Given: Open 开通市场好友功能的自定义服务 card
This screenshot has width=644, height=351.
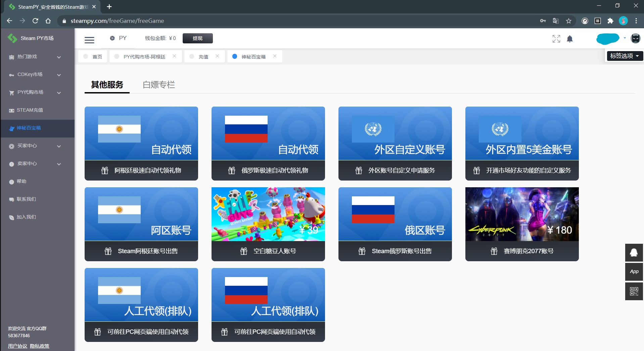Looking at the screenshot, I should point(522,144).
